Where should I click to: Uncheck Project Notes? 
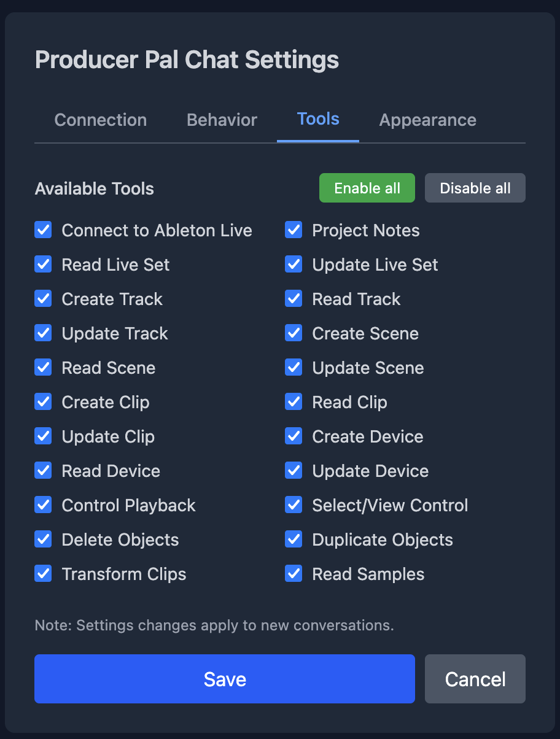click(x=294, y=230)
